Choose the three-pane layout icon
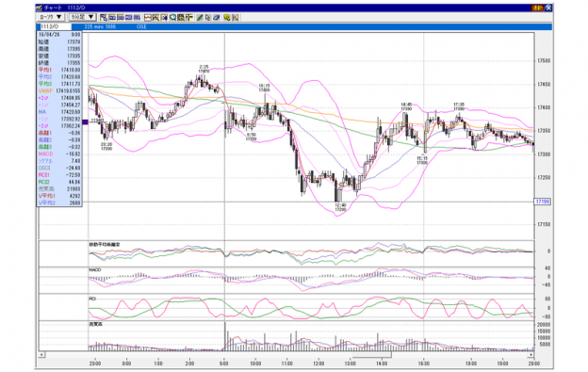The image size is (588, 372). 121,17
